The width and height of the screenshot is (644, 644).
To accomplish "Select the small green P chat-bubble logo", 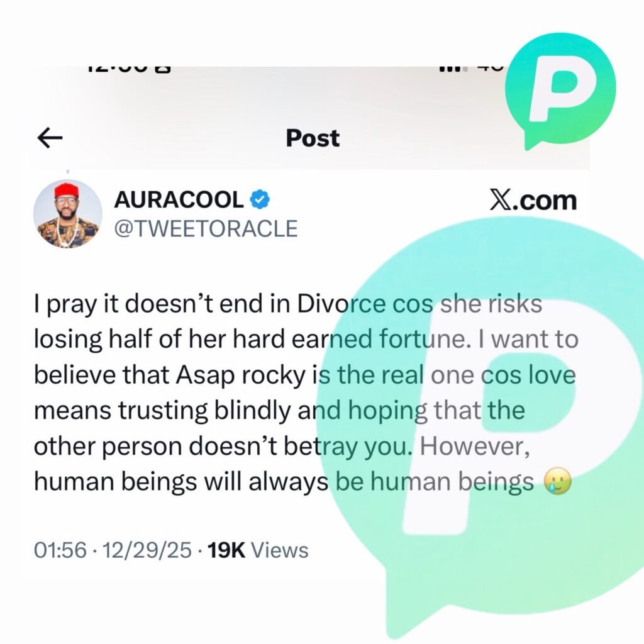I will (560, 92).
